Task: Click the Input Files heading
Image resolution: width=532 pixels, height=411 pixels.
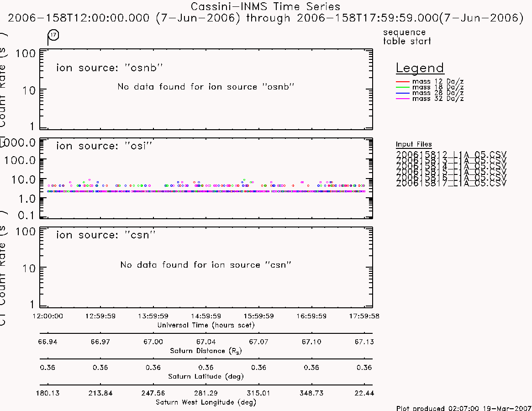Action: tap(414, 144)
